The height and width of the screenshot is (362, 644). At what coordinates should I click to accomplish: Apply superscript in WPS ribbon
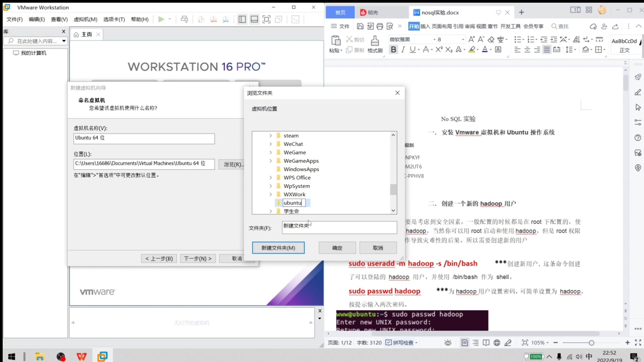(x=439, y=50)
